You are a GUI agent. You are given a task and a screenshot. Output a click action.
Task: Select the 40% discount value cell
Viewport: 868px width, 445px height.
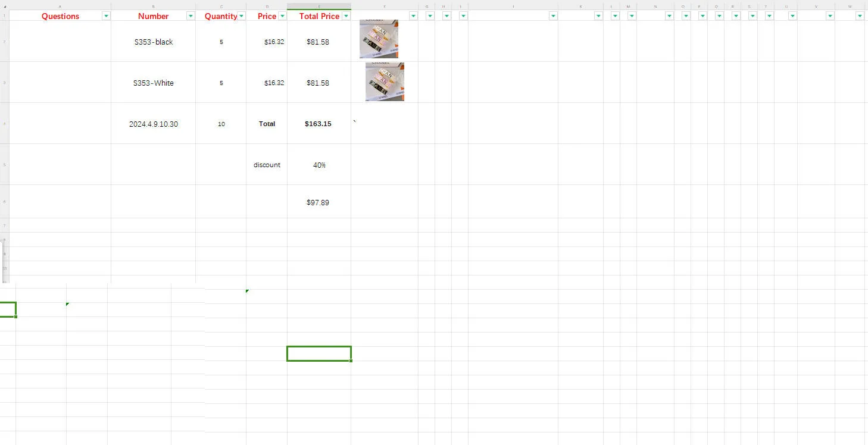tap(319, 165)
